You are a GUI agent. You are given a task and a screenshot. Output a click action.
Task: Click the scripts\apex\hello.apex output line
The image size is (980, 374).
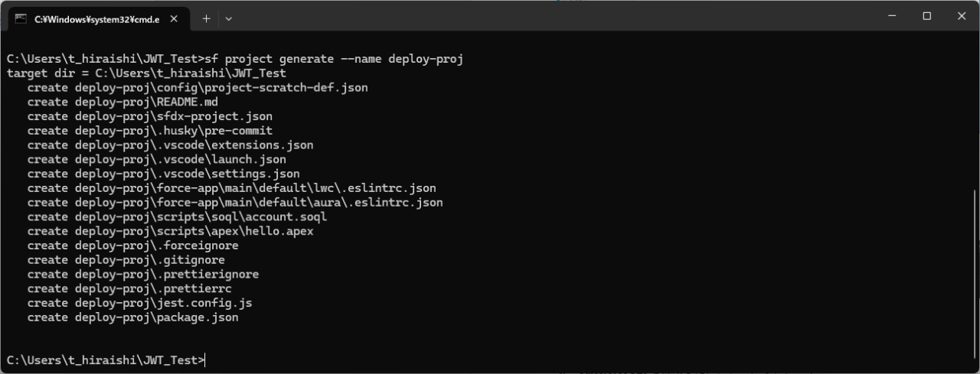point(171,231)
